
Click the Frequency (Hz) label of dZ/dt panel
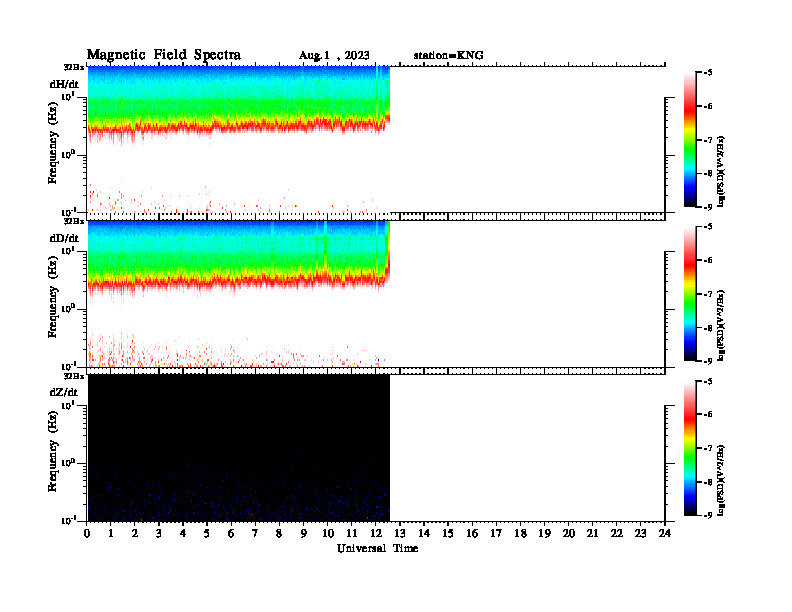click(x=53, y=451)
